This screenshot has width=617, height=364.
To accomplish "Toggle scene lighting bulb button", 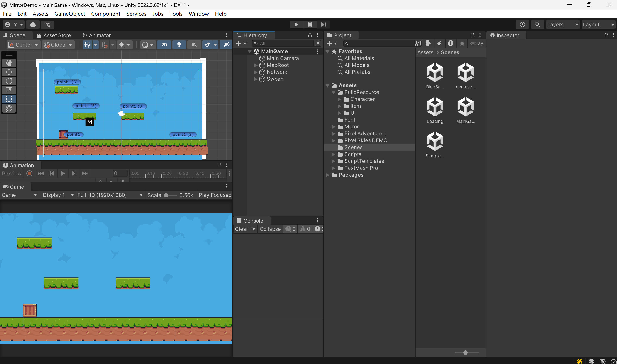I will click(x=179, y=45).
